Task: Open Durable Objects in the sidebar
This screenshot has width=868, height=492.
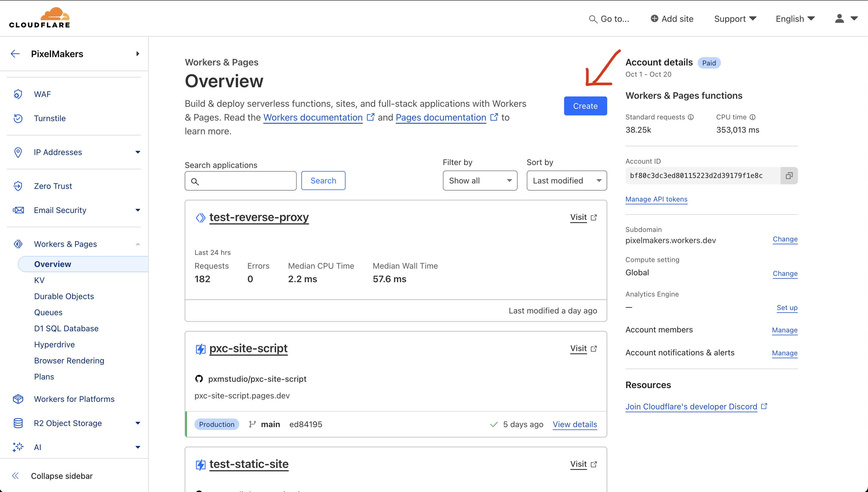Action: pyautogui.click(x=64, y=296)
